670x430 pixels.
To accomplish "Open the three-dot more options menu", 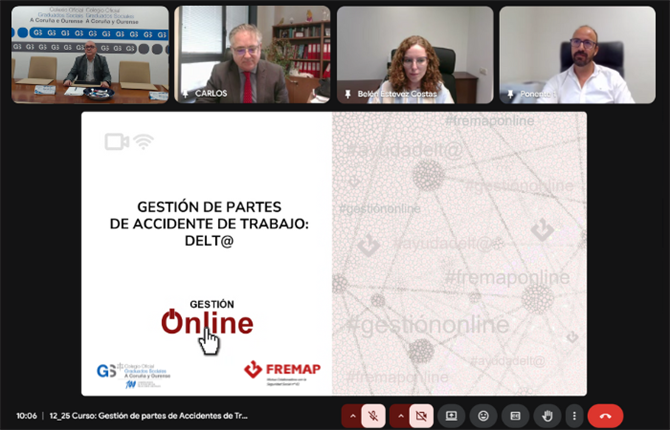I will point(573,415).
